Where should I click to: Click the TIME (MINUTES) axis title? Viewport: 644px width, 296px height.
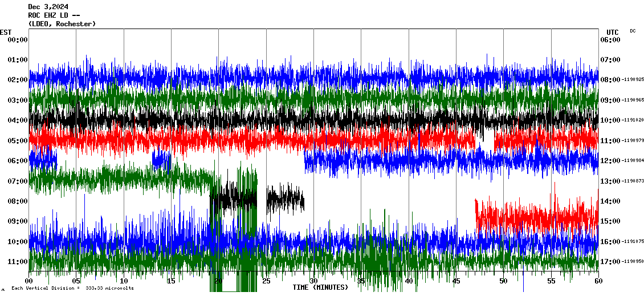coord(320,287)
